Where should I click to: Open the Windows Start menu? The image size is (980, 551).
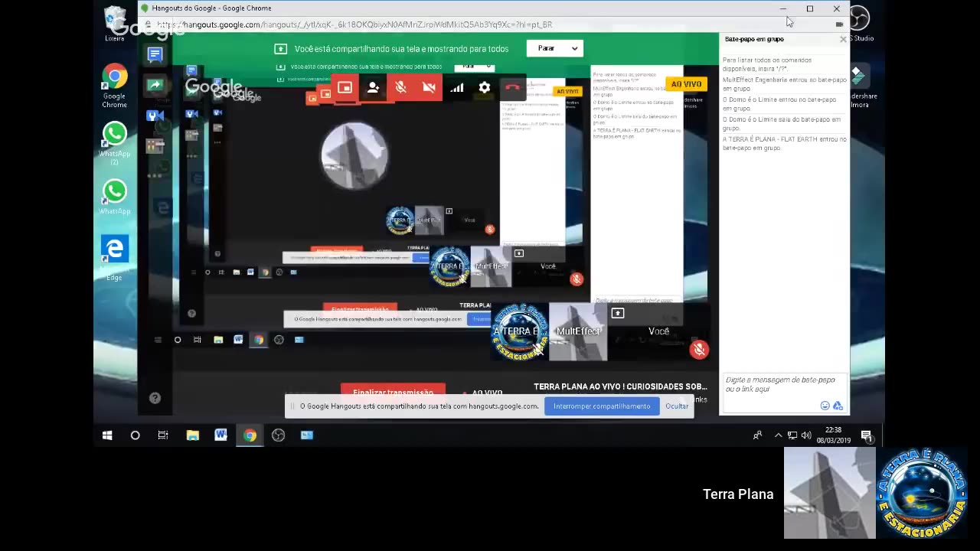[x=107, y=435]
